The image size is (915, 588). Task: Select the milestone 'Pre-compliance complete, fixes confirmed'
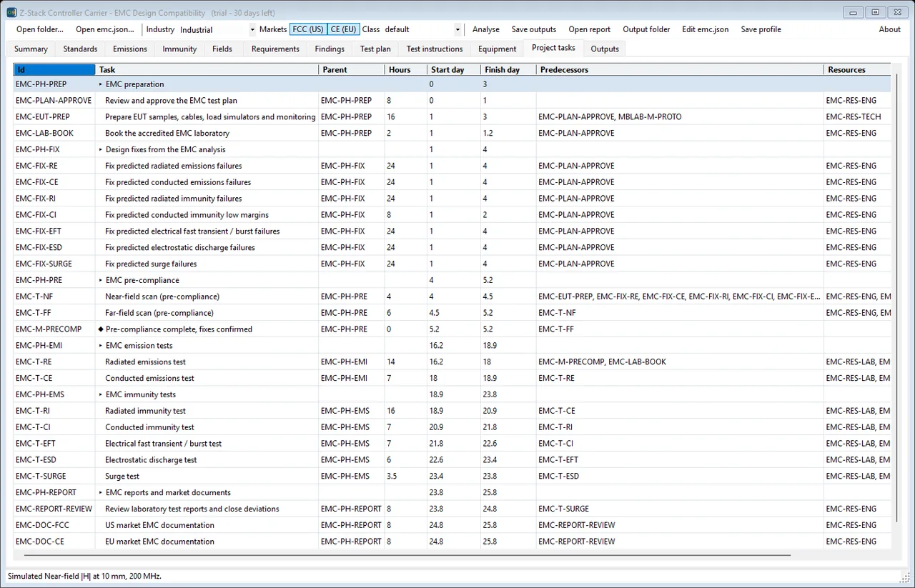(x=179, y=329)
